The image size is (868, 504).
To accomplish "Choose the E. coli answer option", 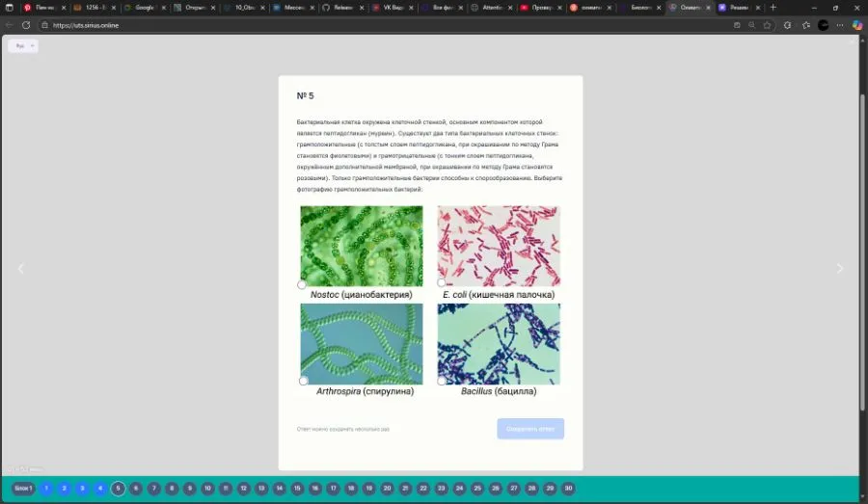I will click(442, 282).
